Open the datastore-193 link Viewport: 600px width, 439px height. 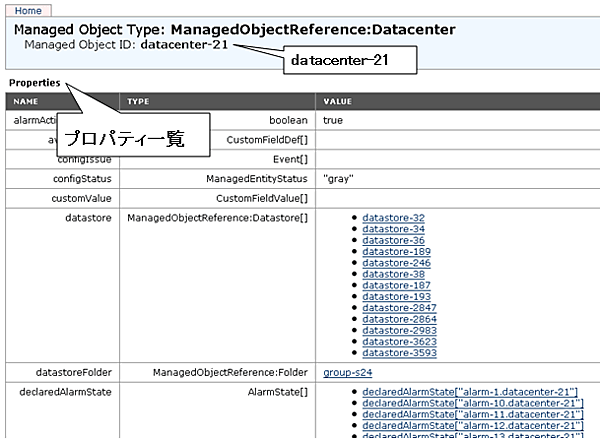tap(396, 296)
